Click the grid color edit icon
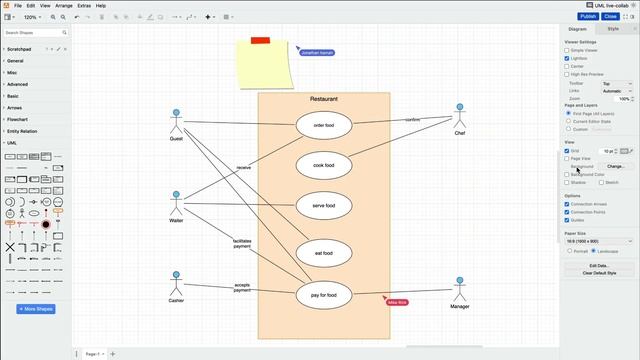This screenshot has height=360, width=640. tap(631, 151)
